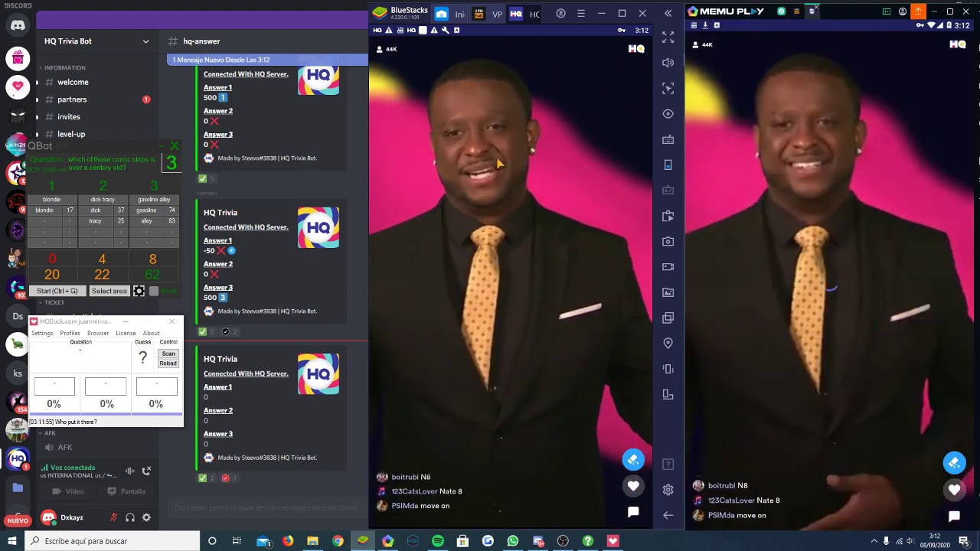Tap chat bubble icon in MEmu HQ stream
The image size is (980, 551).
click(954, 517)
